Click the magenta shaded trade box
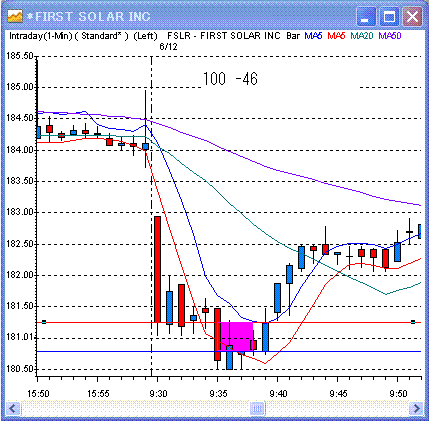 point(235,337)
